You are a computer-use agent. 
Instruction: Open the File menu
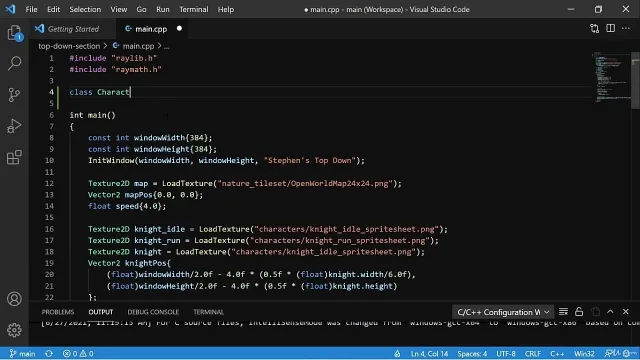pyautogui.click(x=31, y=9)
